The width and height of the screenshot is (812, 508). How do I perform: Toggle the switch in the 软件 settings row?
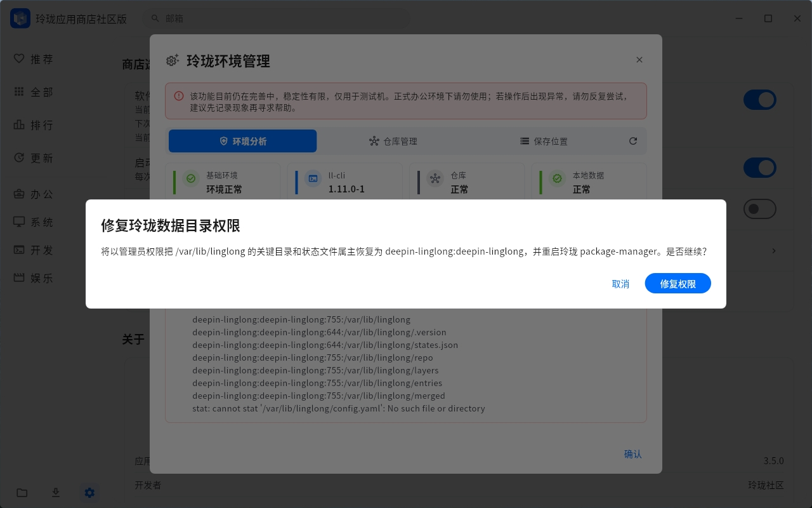tap(759, 100)
